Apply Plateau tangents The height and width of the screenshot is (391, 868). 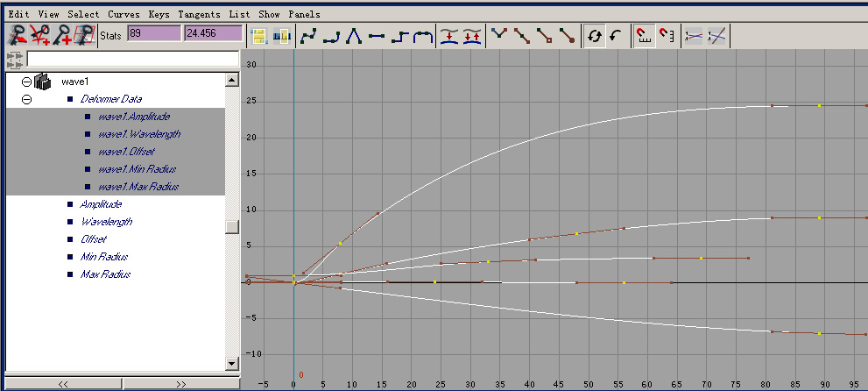[423, 37]
